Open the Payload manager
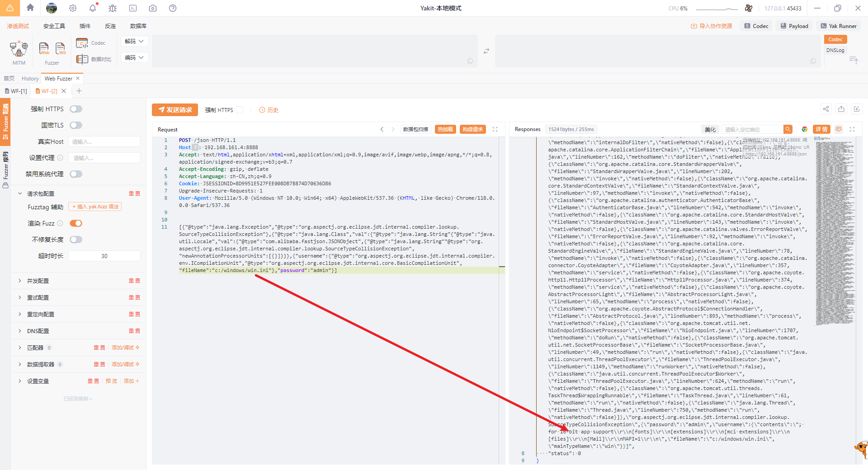The height and width of the screenshot is (470, 868). tap(794, 26)
